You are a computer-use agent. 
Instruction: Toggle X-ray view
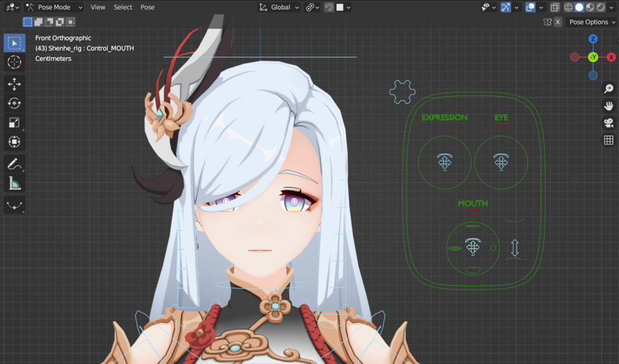555,7
